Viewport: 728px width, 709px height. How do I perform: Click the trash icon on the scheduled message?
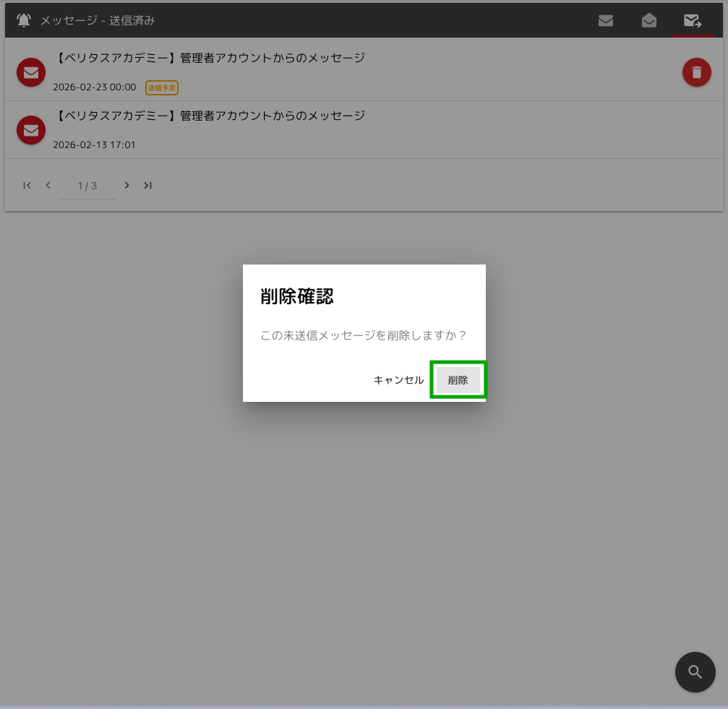point(696,72)
